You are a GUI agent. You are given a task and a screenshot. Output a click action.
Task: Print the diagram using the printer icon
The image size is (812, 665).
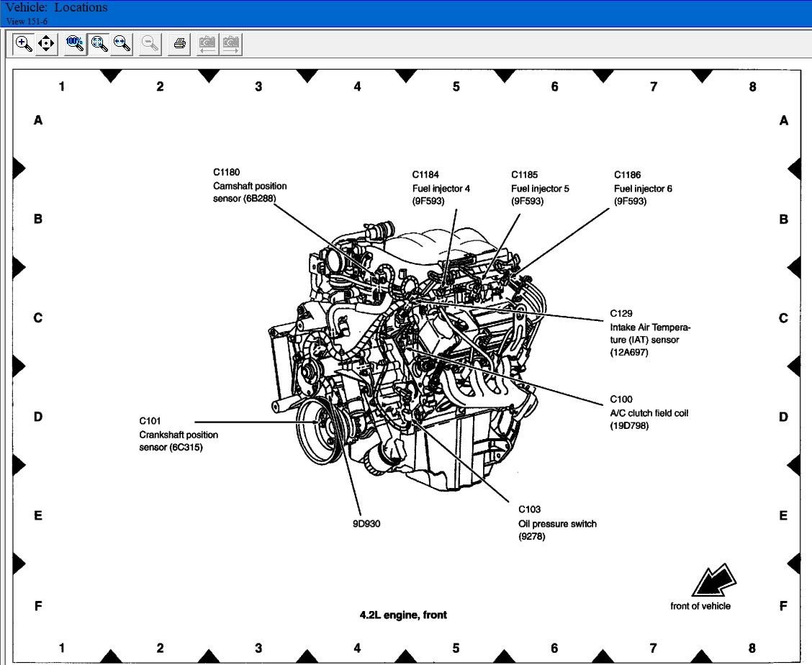point(180,44)
